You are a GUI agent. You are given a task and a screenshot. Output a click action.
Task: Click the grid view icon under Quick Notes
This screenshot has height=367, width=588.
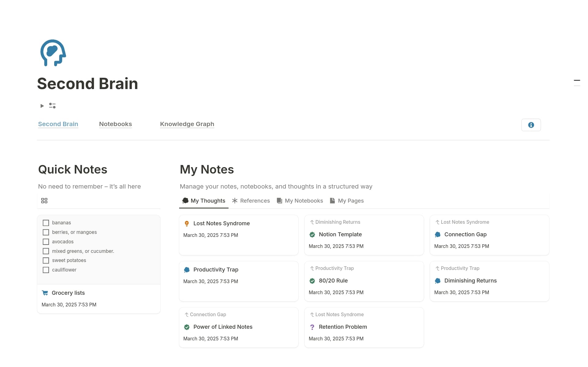click(44, 200)
